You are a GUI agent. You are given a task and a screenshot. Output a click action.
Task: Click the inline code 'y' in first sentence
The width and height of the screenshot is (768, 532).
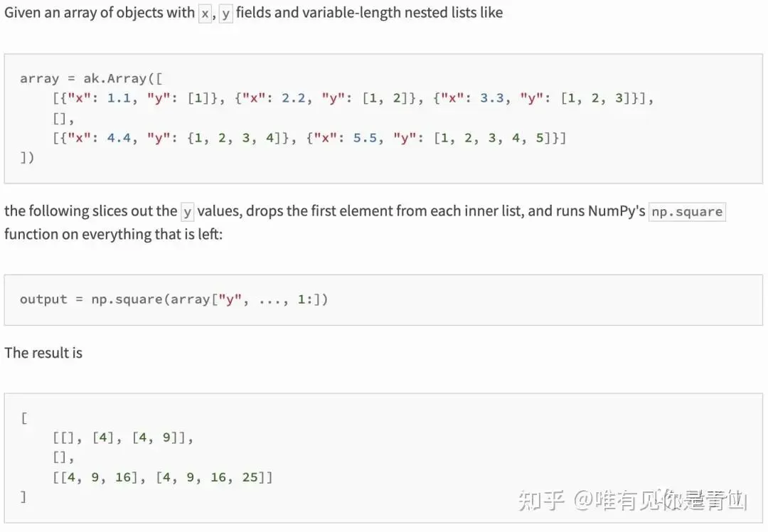click(x=225, y=14)
